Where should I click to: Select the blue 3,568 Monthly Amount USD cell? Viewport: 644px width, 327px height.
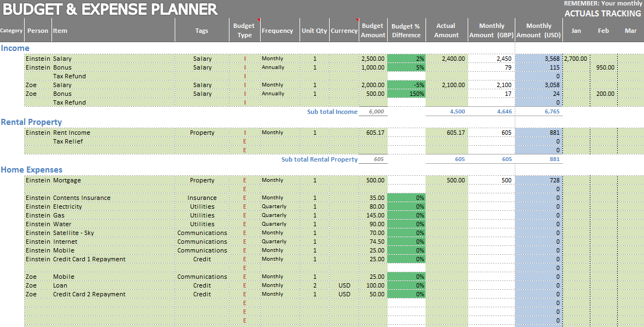(539, 59)
